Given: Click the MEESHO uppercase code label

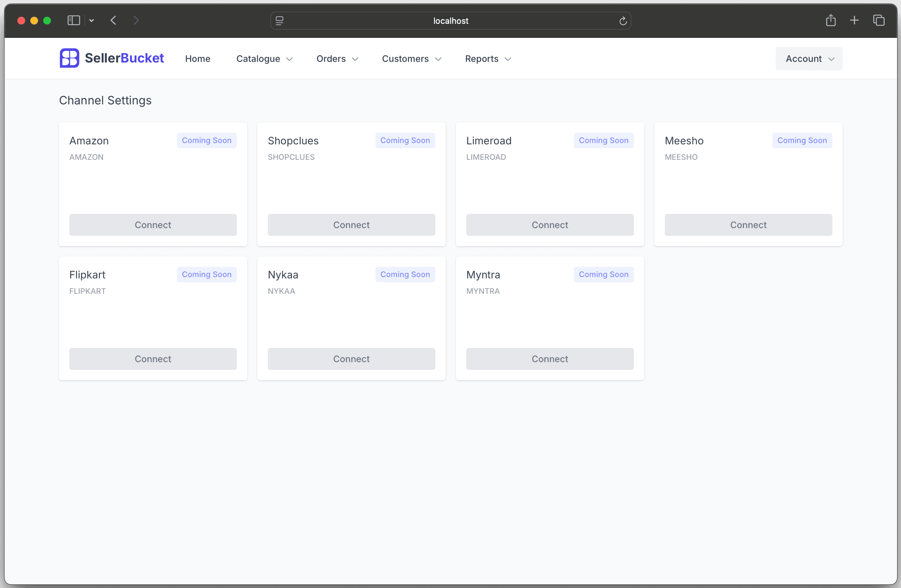Looking at the screenshot, I should (681, 157).
